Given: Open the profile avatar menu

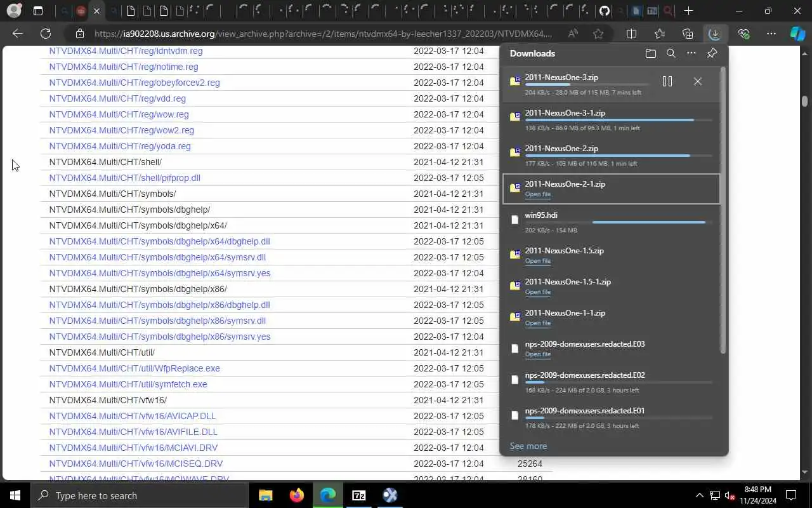Looking at the screenshot, I should point(13,11).
